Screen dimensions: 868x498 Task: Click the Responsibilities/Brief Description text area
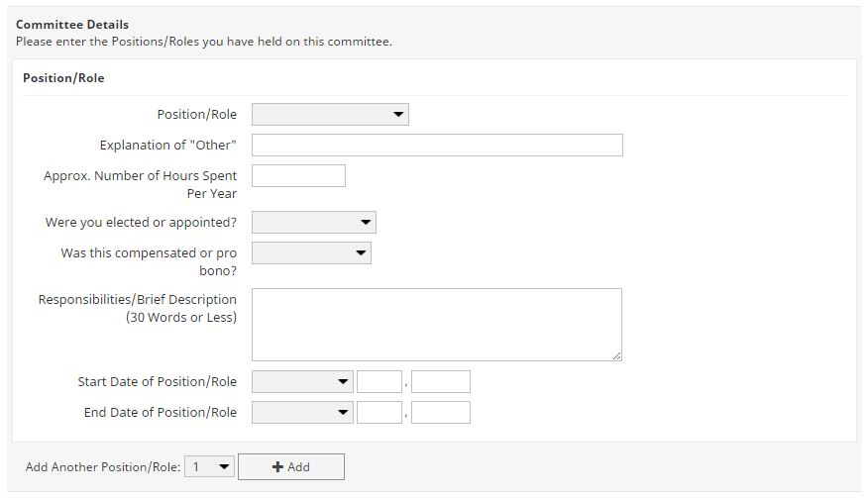point(436,325)
